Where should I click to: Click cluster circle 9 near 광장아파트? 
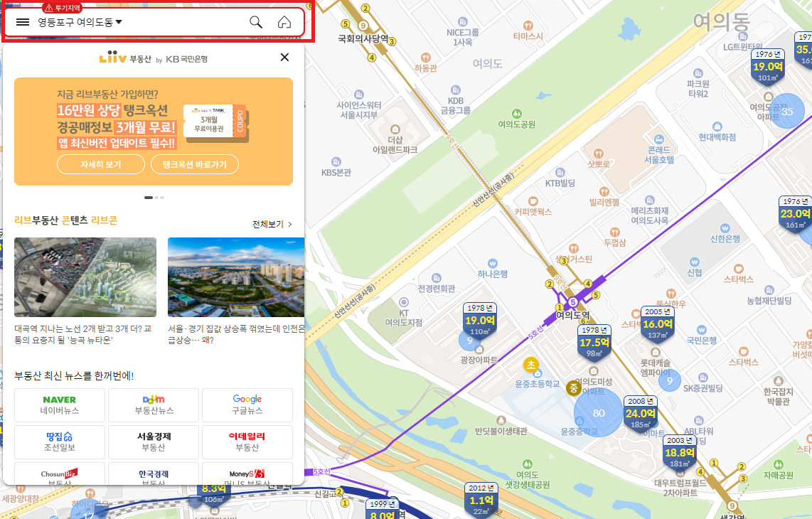coord(470,341)
